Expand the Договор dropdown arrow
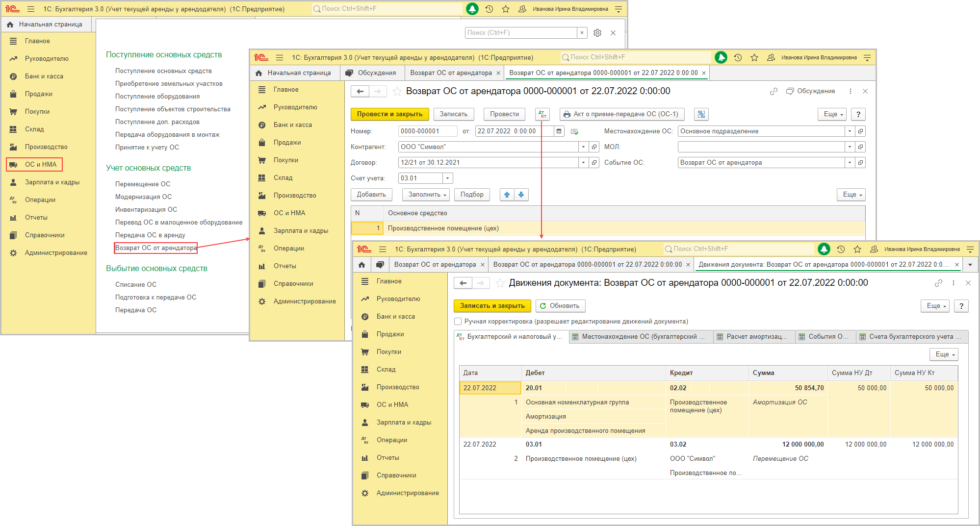The height and width of the screenshot is (526, 980). coord(583,163)
